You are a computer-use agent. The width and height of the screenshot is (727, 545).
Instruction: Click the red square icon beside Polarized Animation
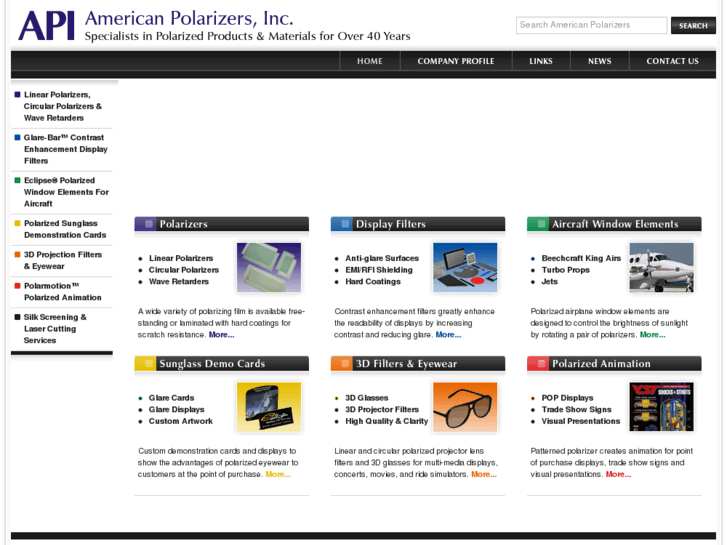(541, 364)
